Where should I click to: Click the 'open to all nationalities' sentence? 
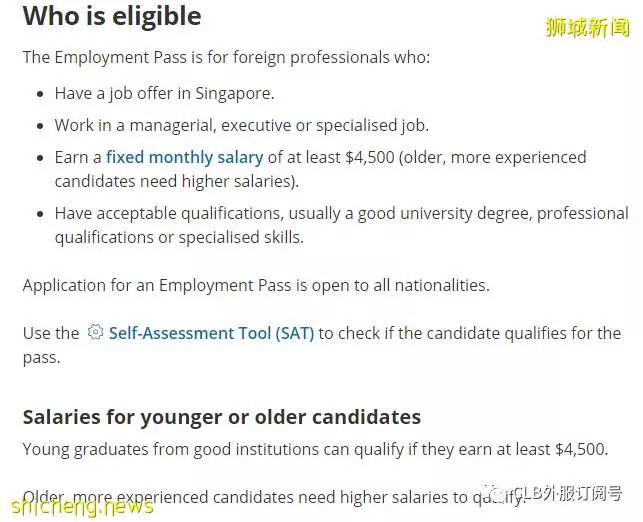(256, 285)
